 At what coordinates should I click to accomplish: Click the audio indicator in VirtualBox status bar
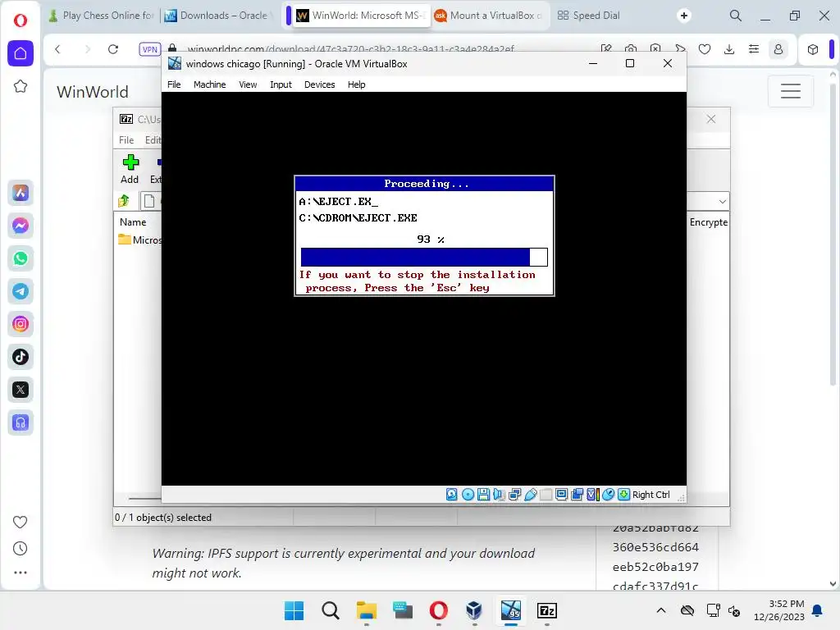click(499, 495)
